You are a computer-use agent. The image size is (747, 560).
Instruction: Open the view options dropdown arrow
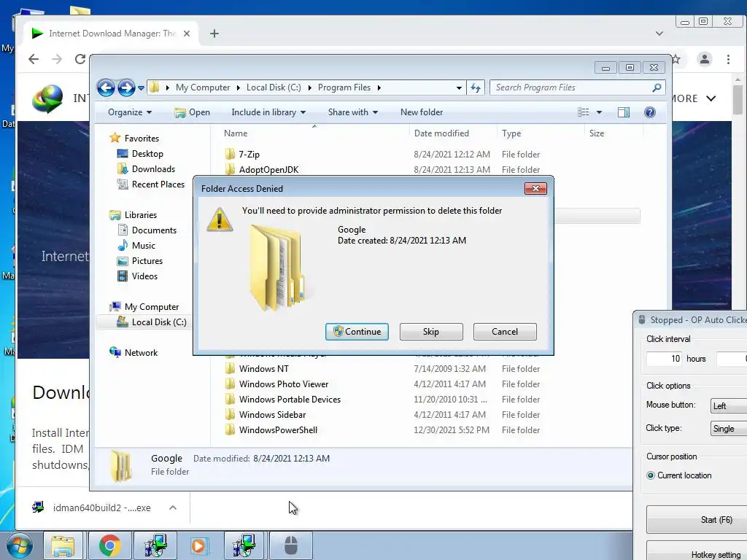(x=599, y=112)
